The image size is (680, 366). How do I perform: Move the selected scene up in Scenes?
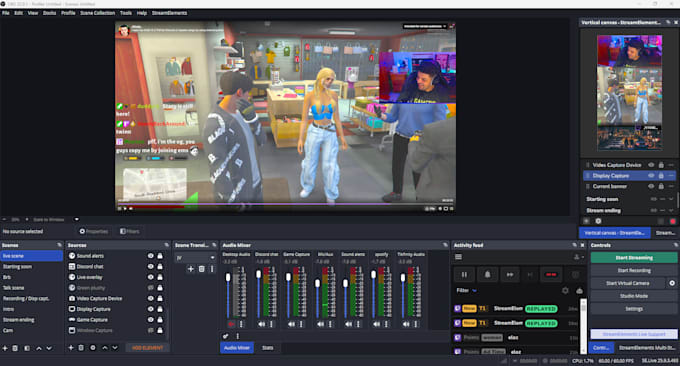coord(39,348)
